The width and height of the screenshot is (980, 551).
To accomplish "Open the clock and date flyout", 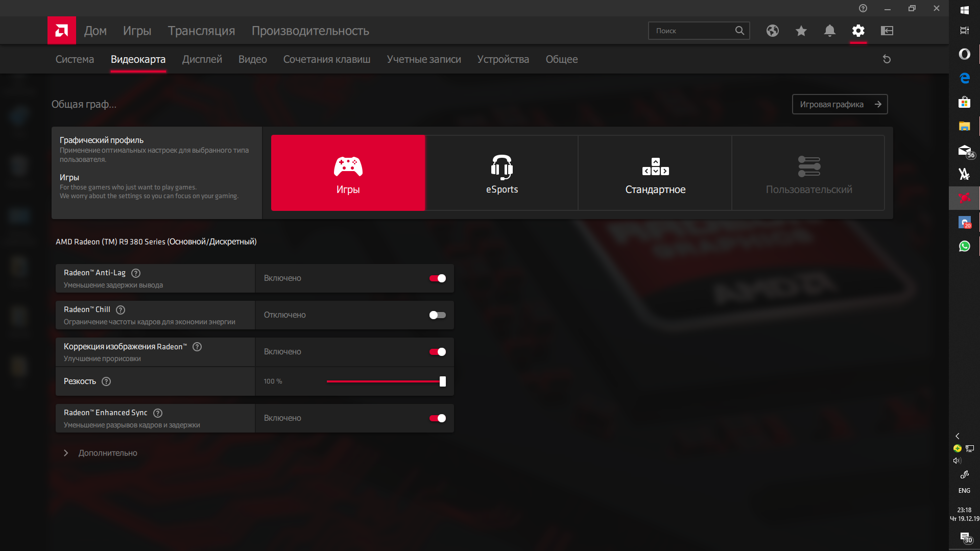I will tap(964, 514).
